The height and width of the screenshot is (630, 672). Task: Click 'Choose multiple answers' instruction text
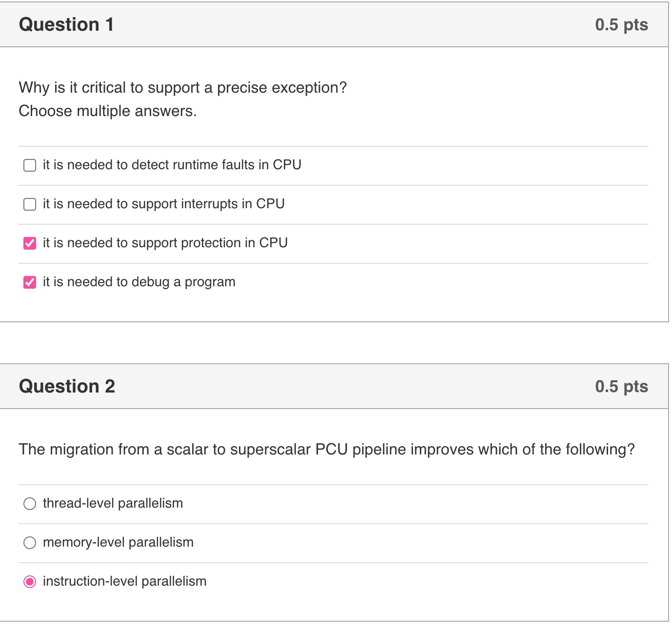pyautogui.click(x=107, y=111)
